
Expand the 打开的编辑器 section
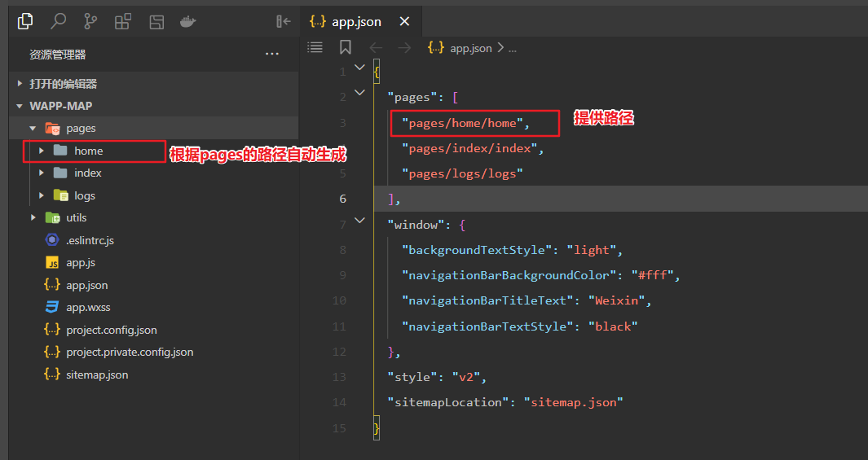(20, 84)
